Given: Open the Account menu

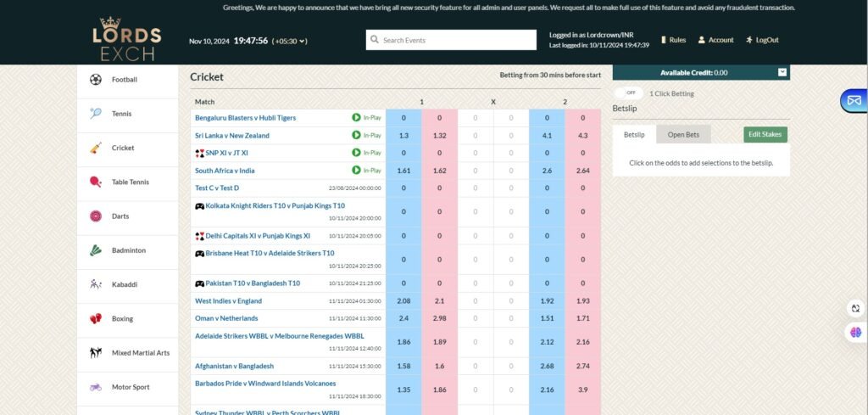Looking at the screenshot, I should [x=715, y=40].
